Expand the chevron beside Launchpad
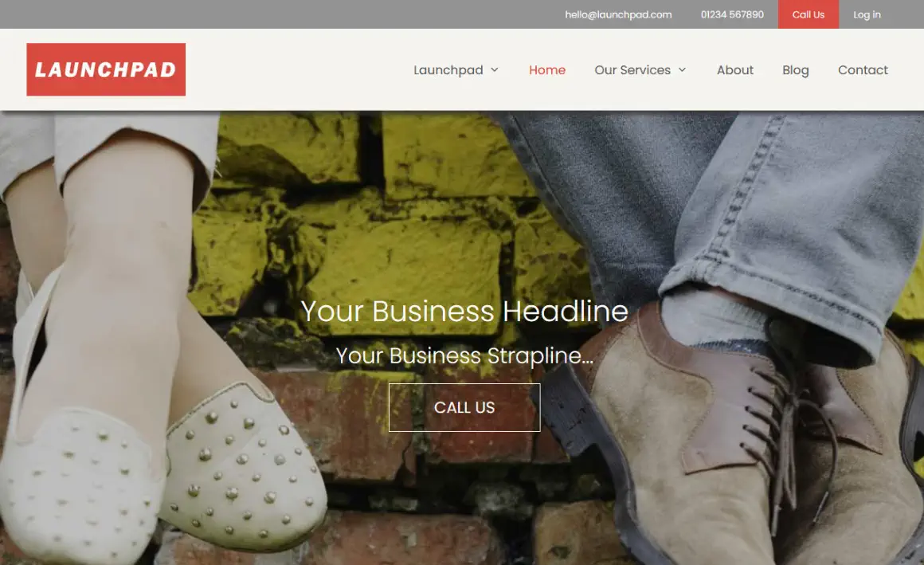Viewport: 924px width, 565px height. pos(495,70)
